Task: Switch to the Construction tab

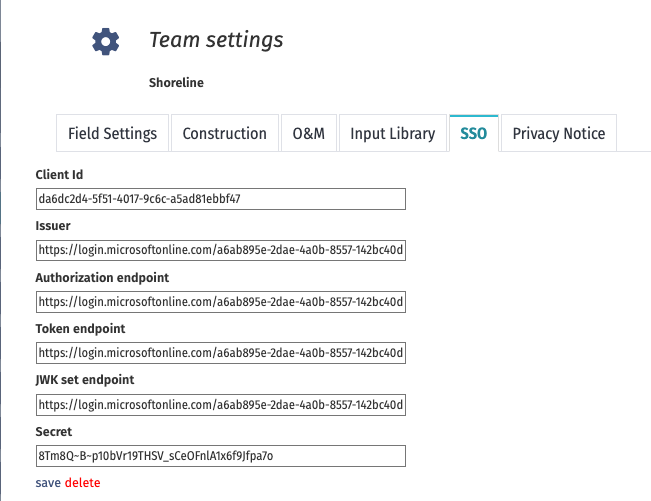Action: coord(225,133)
